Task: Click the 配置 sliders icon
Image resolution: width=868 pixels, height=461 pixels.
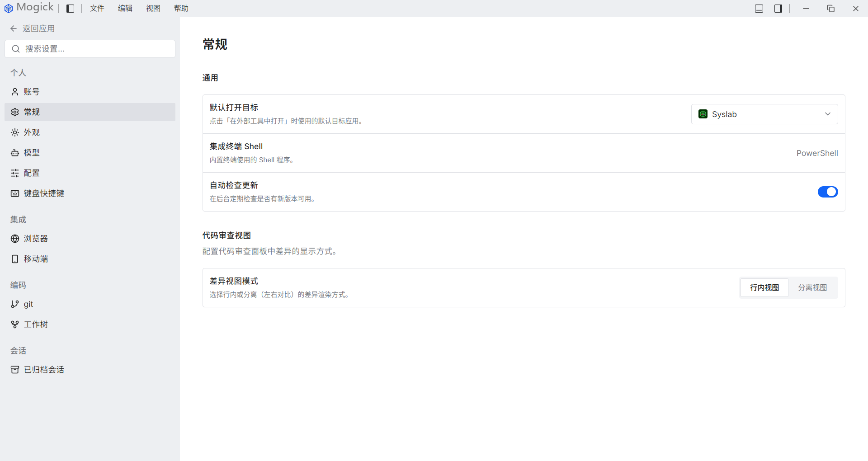Action: click(15, 173)
